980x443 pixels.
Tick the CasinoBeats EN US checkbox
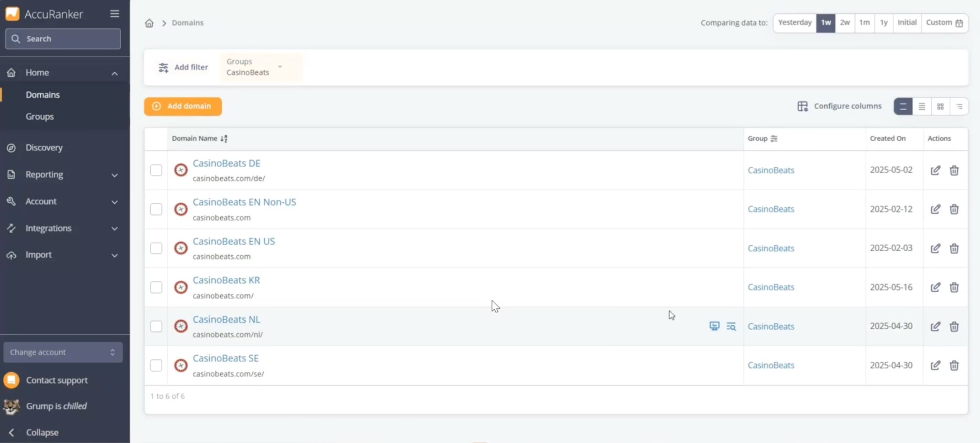click(x=156, y=249)
